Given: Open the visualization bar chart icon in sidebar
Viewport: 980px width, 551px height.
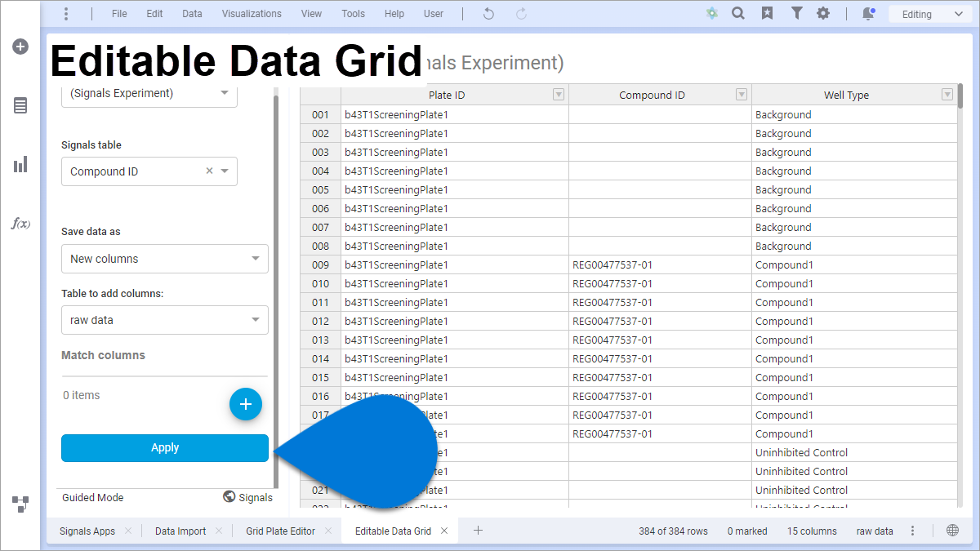Looking at the screenshot, I should 20,164.
